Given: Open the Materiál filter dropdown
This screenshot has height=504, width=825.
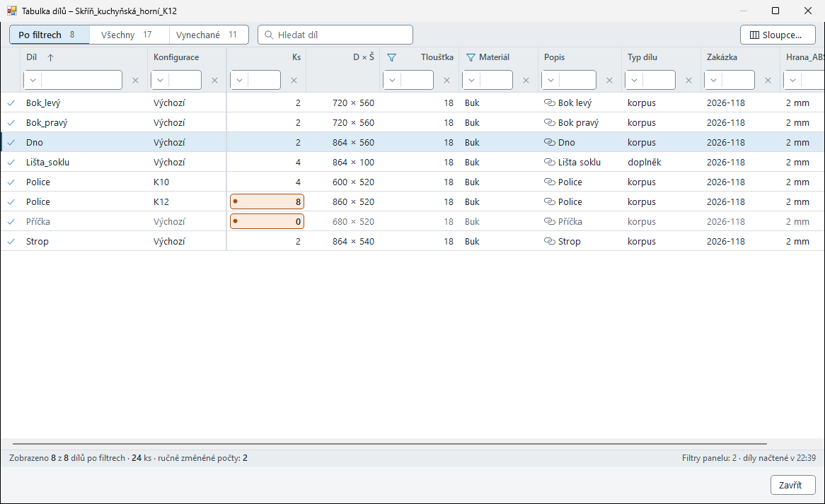Looking at the screenshot, I should point(471,81).
